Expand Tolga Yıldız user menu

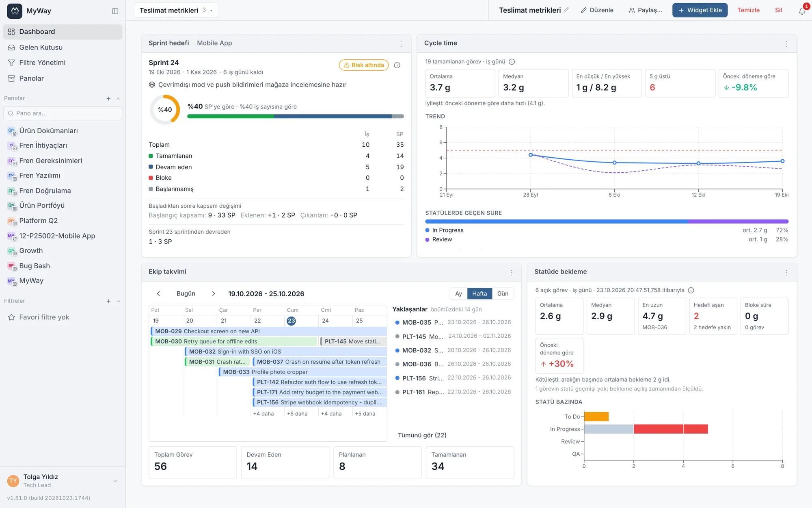tap(115, 481)
